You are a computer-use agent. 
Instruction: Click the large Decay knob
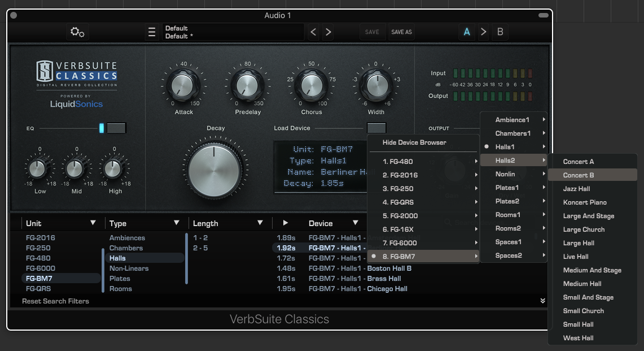point(214,170)
